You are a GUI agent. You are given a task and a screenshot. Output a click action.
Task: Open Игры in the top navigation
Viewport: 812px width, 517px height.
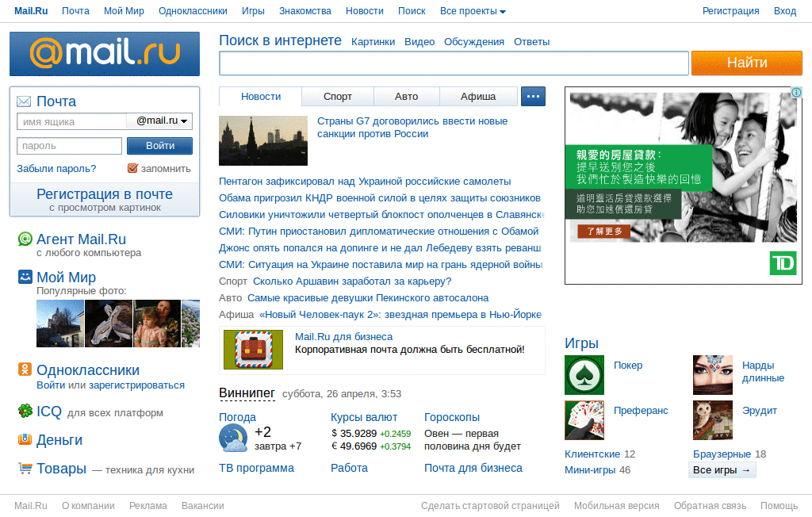point(253,11)
